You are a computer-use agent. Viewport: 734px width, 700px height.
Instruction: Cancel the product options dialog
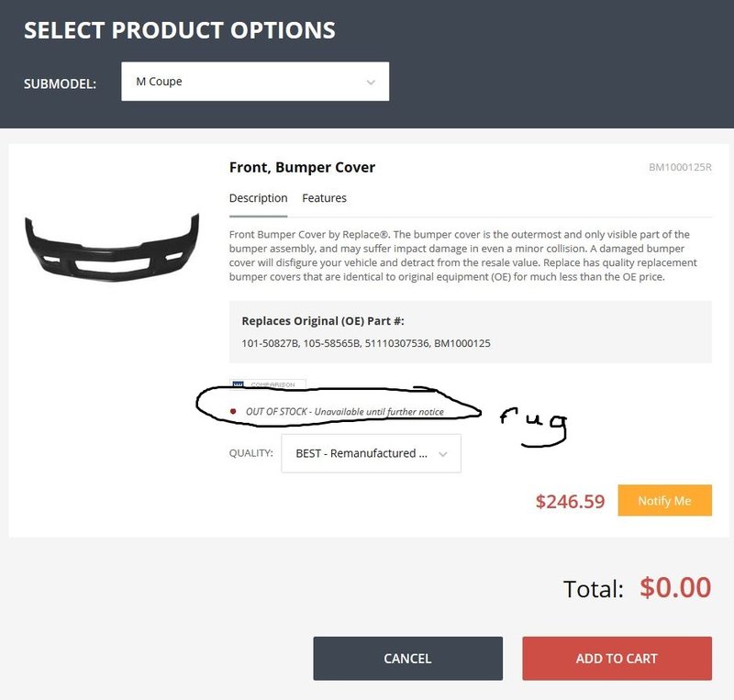(x=407, y=659)
